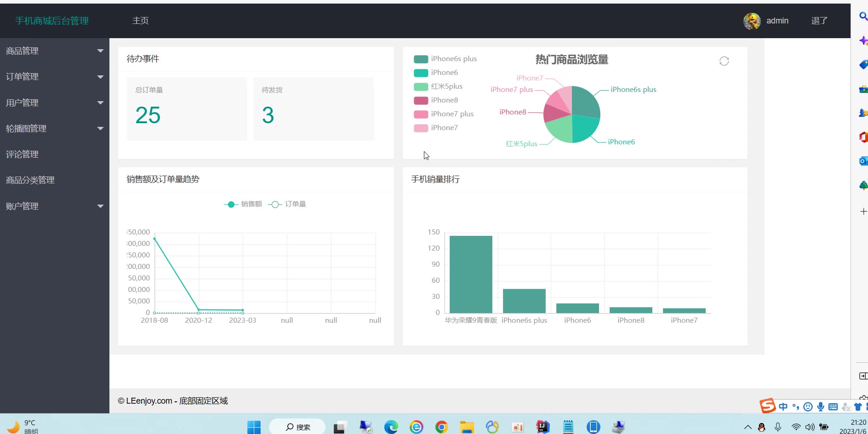Click the speaker volume tray icon
The height and width of the screenshot is (434, 868).
click(x=810, y=427)
